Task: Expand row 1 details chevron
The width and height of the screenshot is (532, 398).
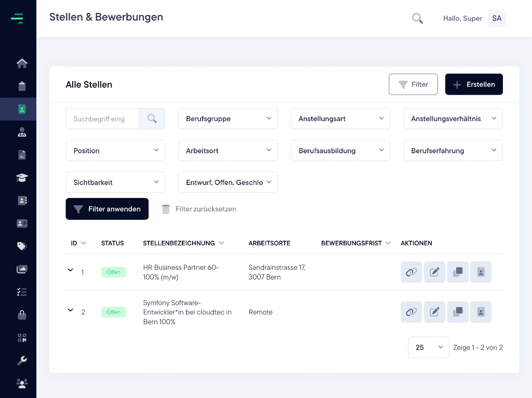Action: pyautogui.click(x=71, y=270)
